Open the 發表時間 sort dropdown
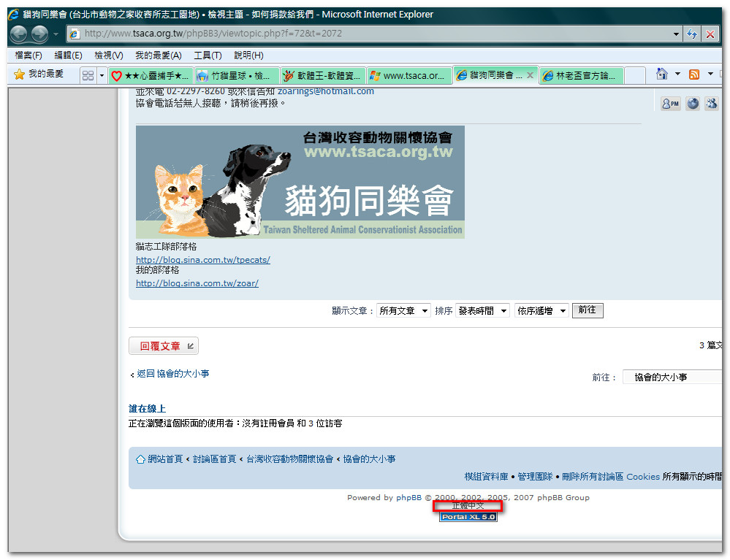The width and height of the screenshot is (730, 560). point(483,311)
